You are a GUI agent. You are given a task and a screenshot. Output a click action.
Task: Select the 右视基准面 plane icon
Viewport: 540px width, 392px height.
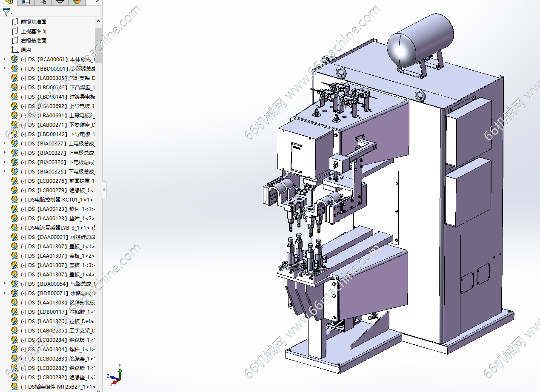(x=15, y=40)
